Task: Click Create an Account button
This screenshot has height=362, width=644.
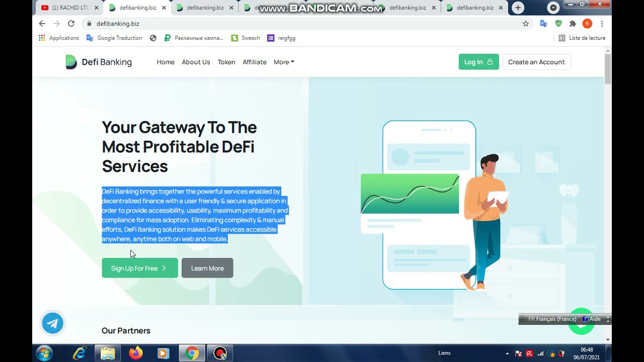Action: [x=536, y=62]
